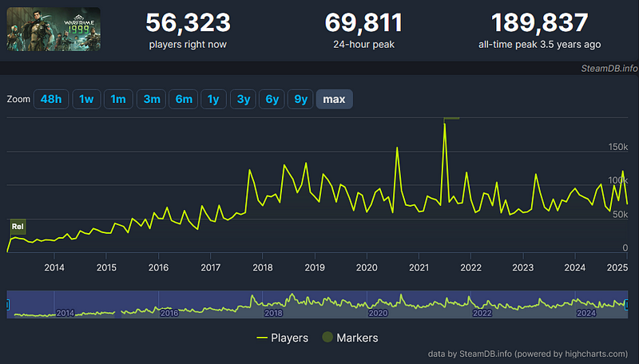Click the 2021 x-axis label

[419, 267]
